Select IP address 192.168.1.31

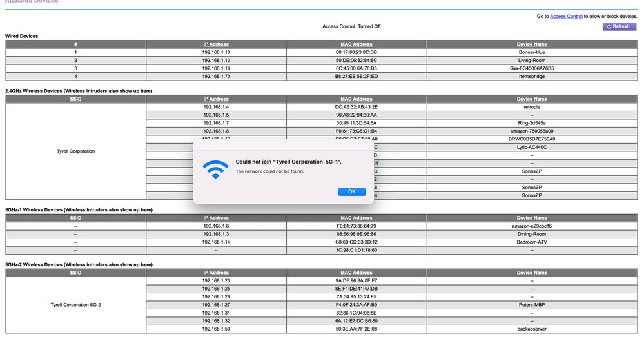click(x=215, y=313)
